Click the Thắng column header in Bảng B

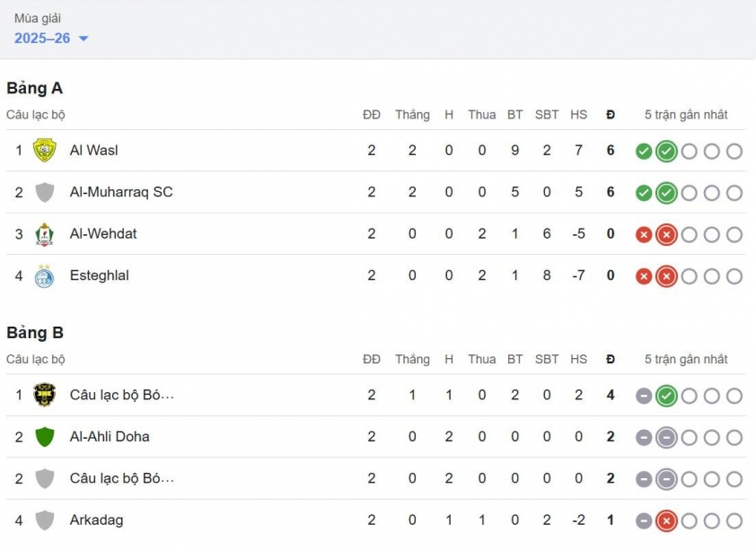[x=412, y=359]
